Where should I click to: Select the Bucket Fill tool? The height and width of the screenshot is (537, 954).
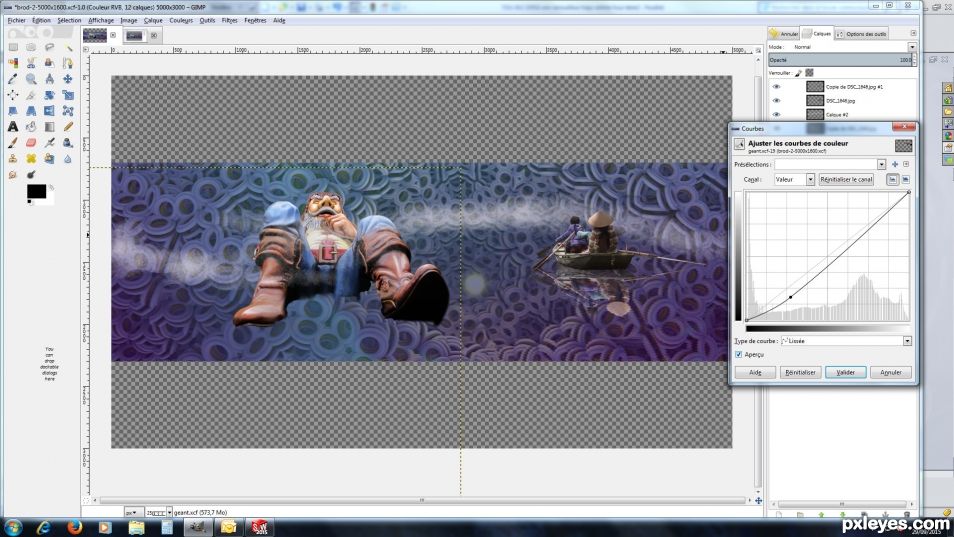[x=31, y=126]
